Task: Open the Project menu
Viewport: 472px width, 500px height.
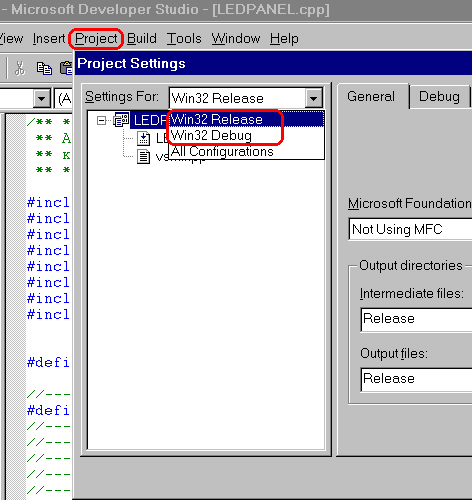Action: [x=96, y=39]
